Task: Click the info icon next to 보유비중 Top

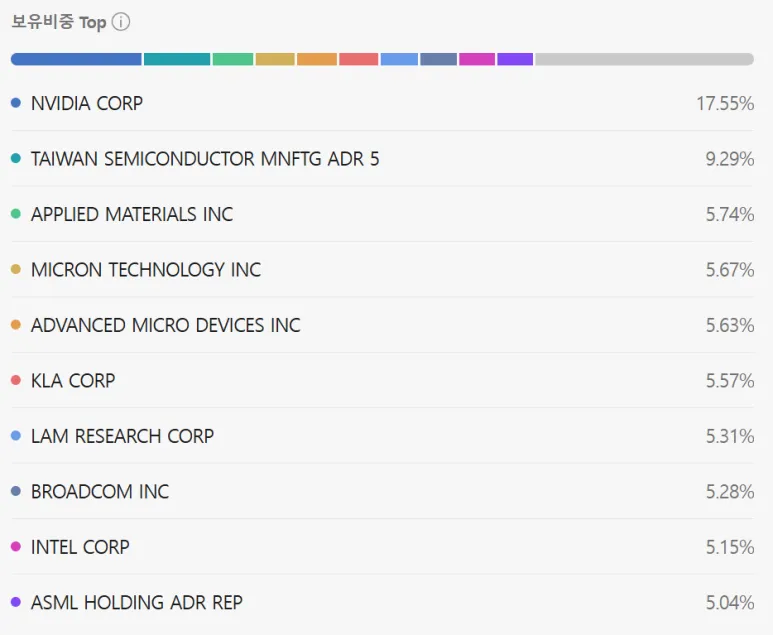Action: point(121,22)
